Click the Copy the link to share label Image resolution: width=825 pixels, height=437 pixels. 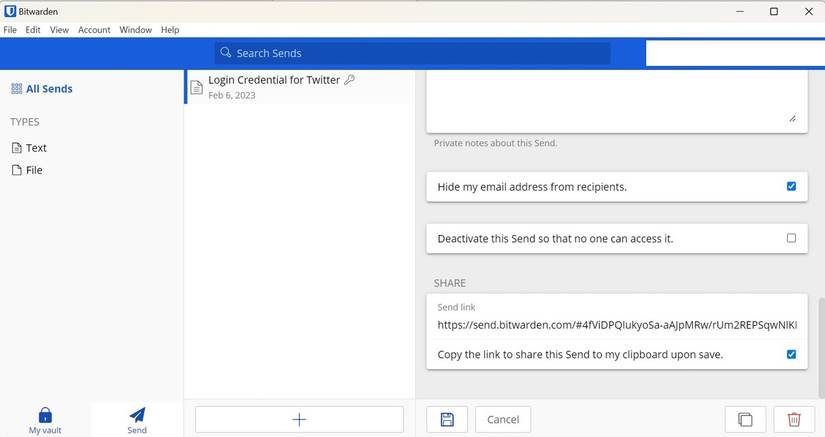580,354
